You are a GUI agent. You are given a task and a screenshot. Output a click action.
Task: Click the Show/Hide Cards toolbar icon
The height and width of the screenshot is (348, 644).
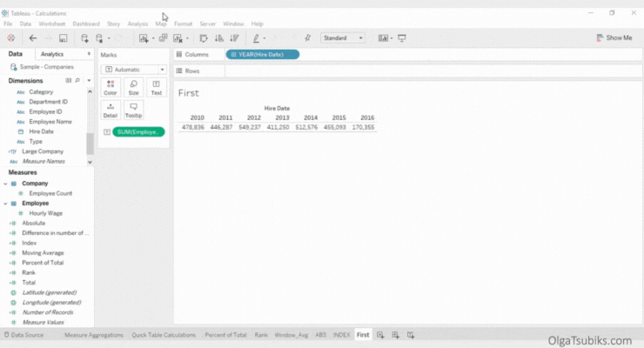point(383,38)
